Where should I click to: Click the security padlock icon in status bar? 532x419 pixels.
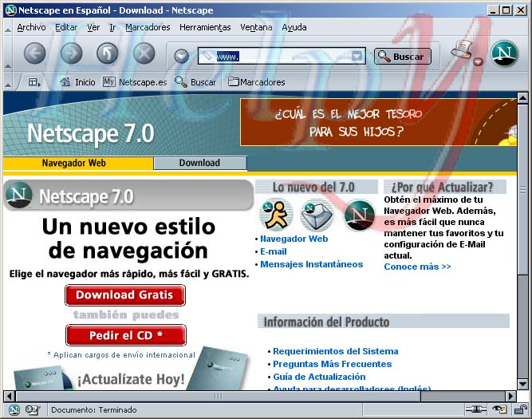click(521, 410)
